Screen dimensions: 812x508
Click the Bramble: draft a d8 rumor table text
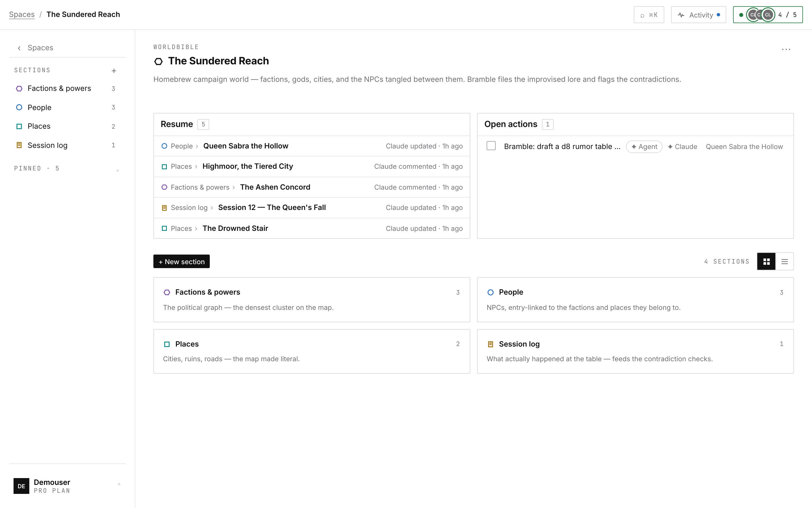[562, 147]
